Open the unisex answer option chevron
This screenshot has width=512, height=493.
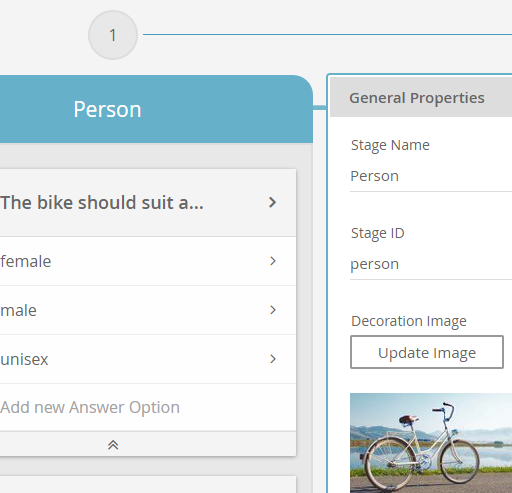273,359
